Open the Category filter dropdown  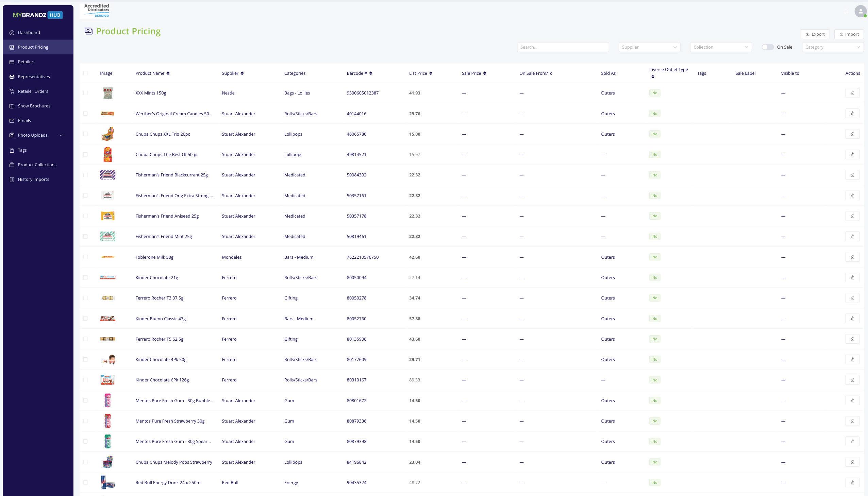832,47
